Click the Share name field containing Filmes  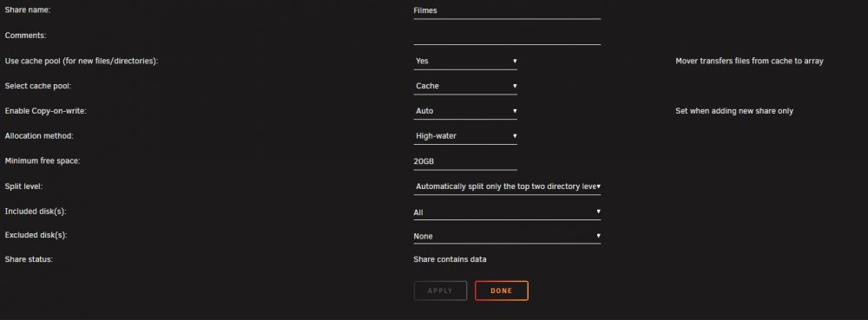coord(507,10)
